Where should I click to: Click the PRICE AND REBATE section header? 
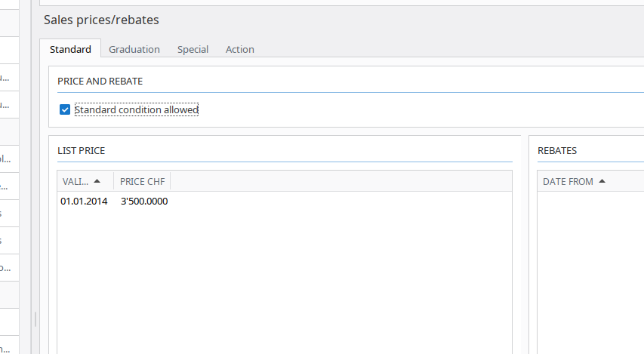100,81
